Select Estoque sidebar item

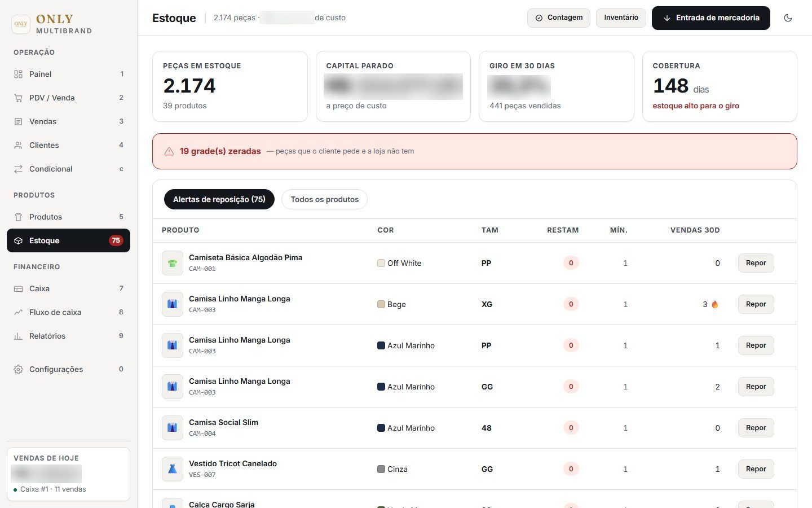[68, 240]
